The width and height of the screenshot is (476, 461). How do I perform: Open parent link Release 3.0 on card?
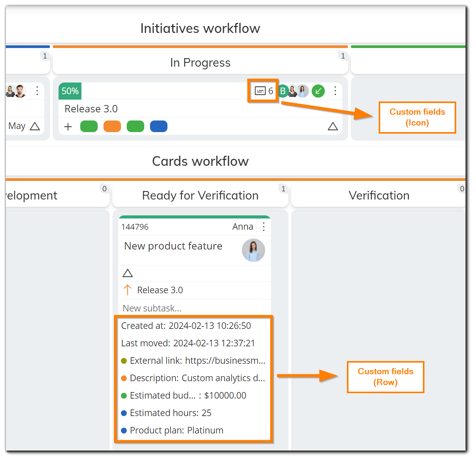coord(160,290)
